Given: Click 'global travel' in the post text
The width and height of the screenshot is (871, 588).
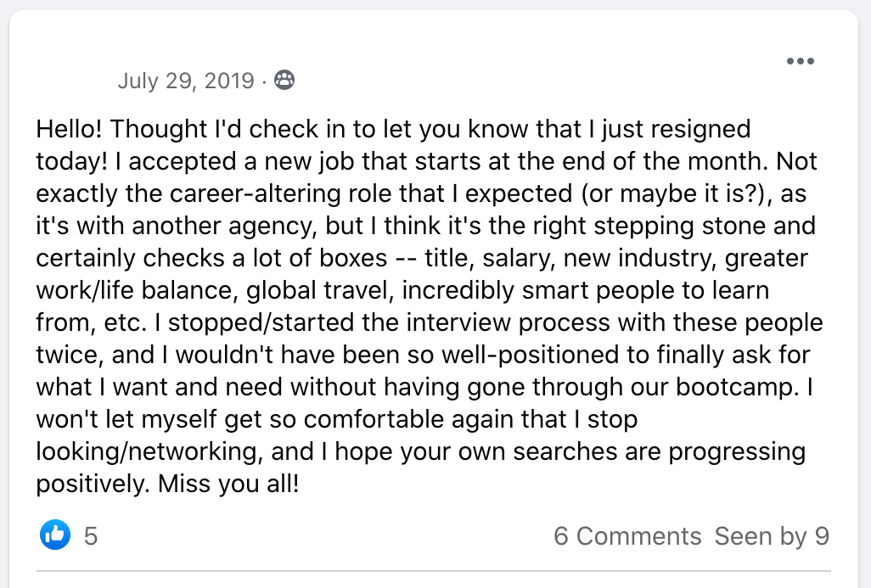Looking at the screenshot, I should [x=321, y=290].
